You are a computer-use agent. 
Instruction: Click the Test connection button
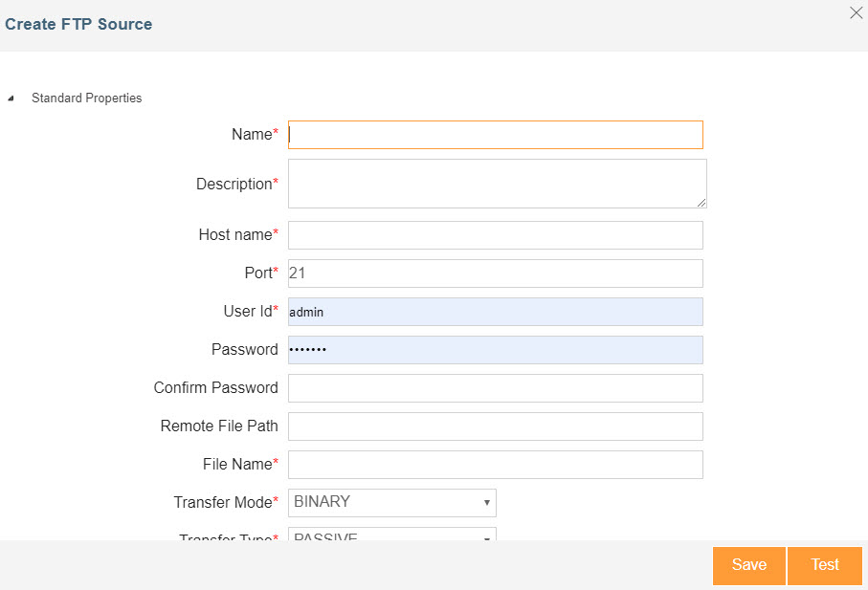pos(824,565)
